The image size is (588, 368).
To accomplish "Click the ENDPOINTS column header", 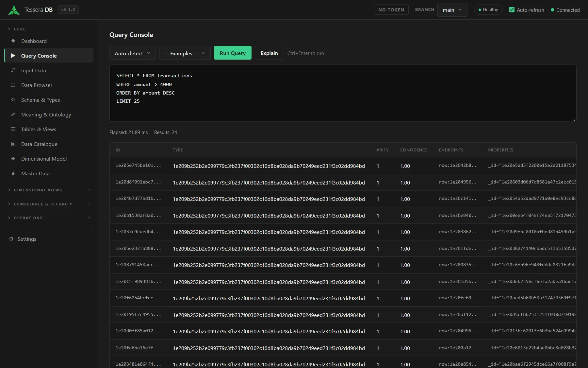I will pos(451,150).
